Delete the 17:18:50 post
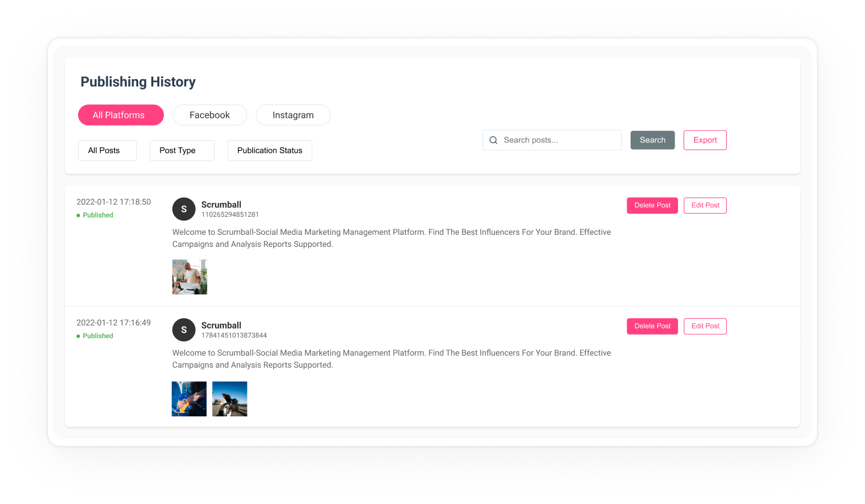This screenshot has width=865, height=504. (x=652, y=205)
